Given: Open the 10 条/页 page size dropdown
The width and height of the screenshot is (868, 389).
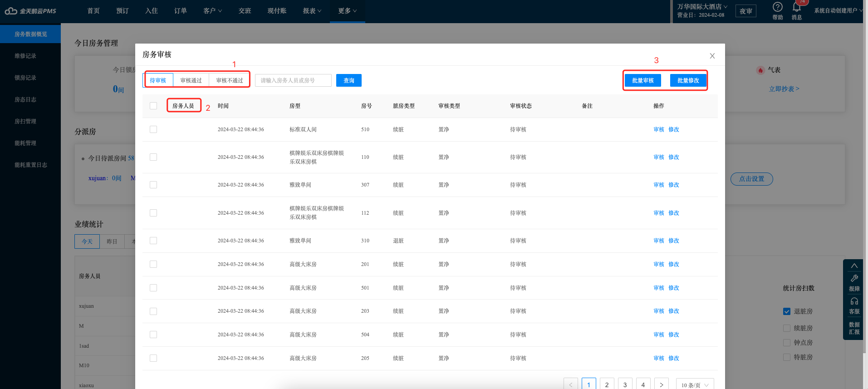Looking at the screenshot, I should [695, 385].
